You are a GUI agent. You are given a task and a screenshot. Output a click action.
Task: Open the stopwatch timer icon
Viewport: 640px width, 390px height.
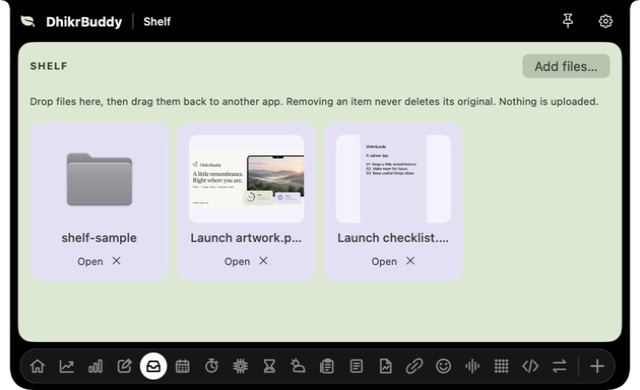tap(211, 366)
